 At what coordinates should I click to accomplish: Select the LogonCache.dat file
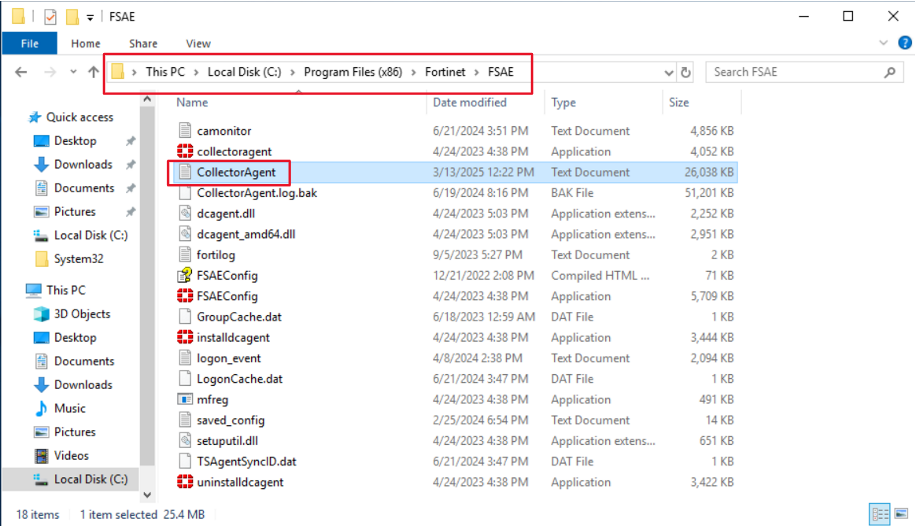(x=240, y=379)
